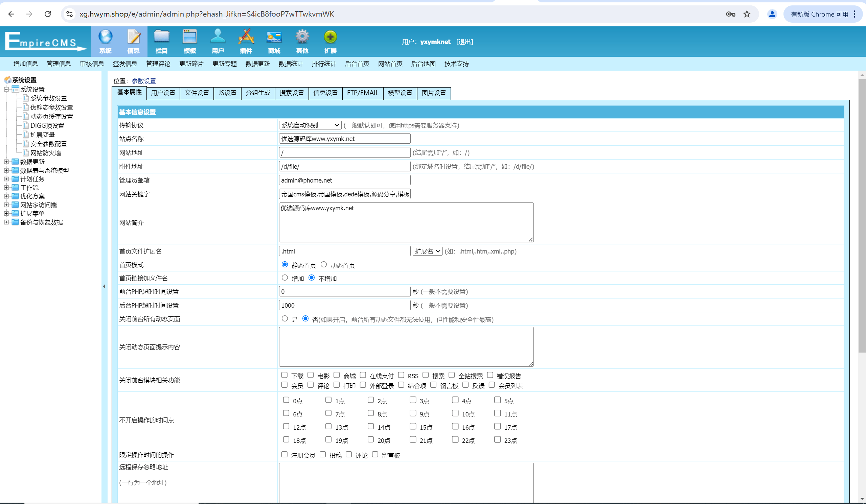Open the 系统 globe icon menu
Screen dimensions: 866x504
[x=106, y=42]
